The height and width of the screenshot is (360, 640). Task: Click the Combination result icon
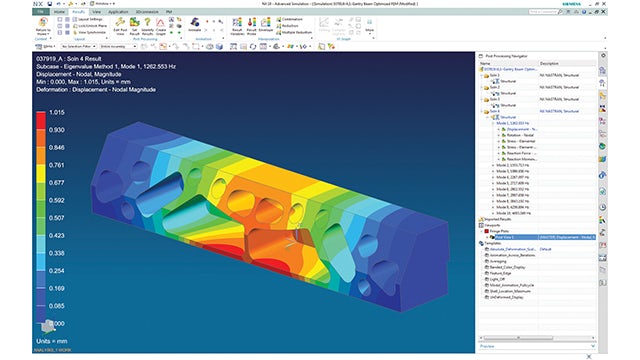[279, 19]
